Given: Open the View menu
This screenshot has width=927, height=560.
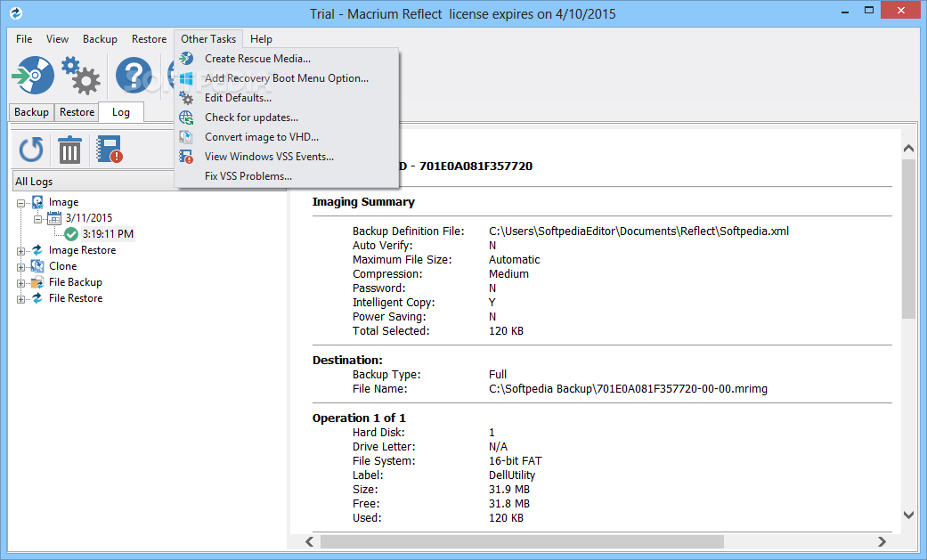Looking at the screenshot, I should click(57, 39).
